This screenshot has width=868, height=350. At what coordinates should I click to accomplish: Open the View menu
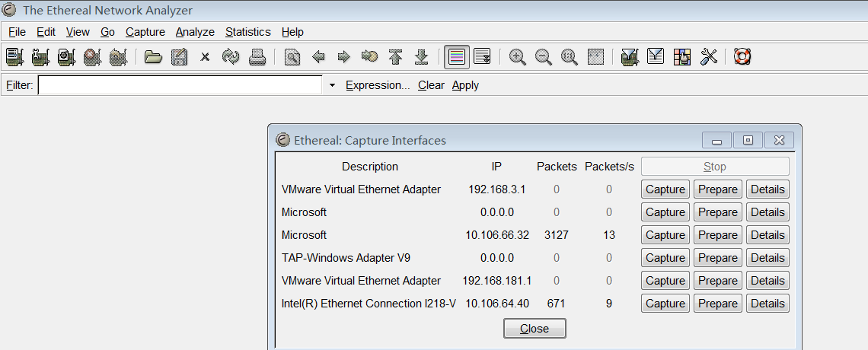pyautogui.click(x=78, y=32)
